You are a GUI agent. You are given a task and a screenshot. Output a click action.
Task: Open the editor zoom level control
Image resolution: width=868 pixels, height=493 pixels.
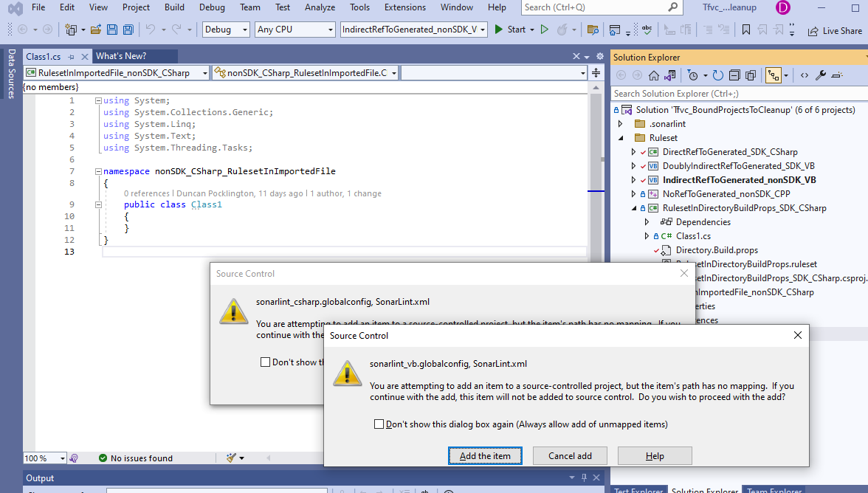pos(44,458)
